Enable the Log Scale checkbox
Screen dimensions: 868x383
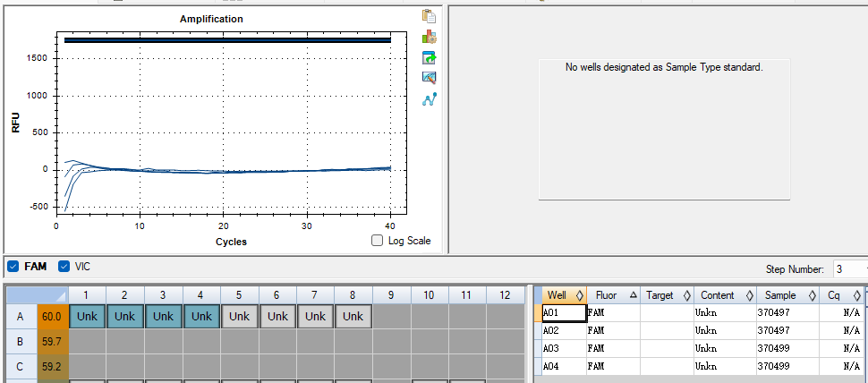(377, 240)
